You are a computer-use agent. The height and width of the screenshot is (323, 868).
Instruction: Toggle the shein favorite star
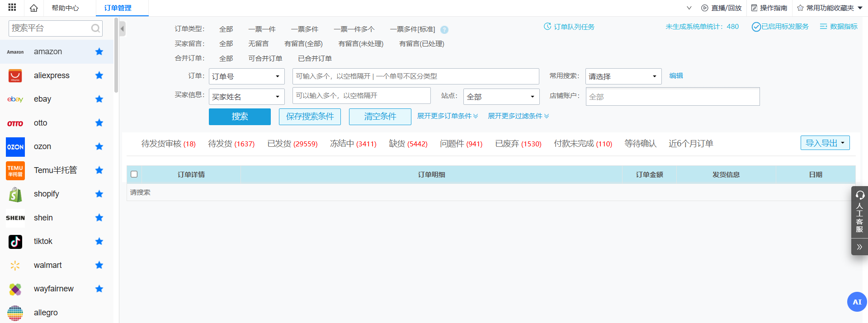[x=99, y=218]
